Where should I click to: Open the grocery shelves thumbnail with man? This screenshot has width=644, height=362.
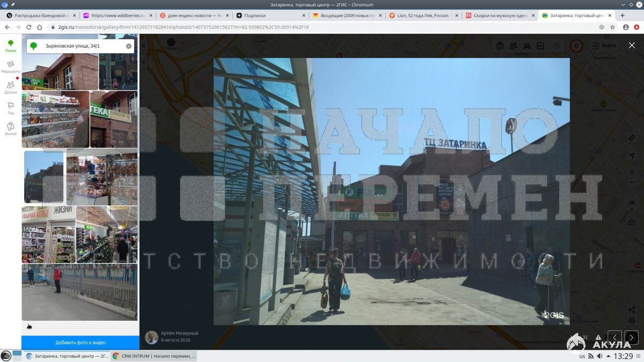tap(55, 119)
